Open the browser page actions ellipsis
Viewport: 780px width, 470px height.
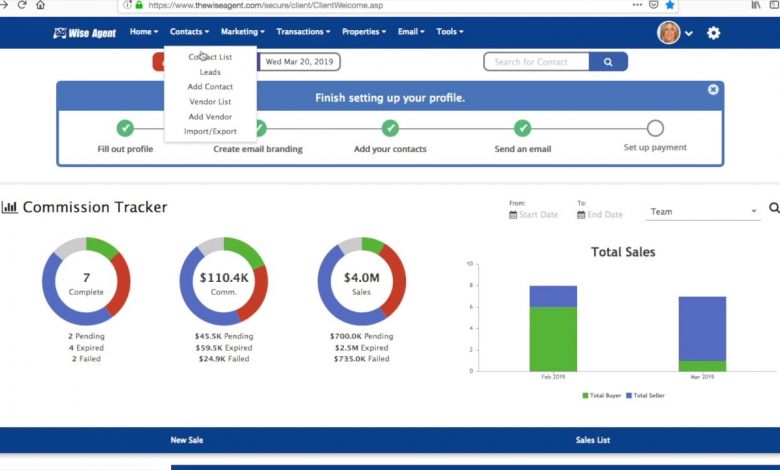(x=637, y=5)
